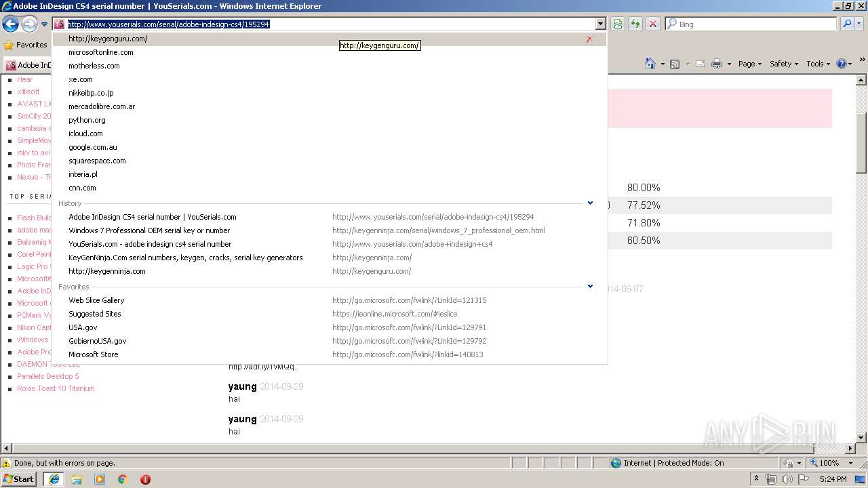Image resolution: width=868 pixels, height=488 pixels.
Task: Click the Read mail icon
Action: tap(700, 64)
